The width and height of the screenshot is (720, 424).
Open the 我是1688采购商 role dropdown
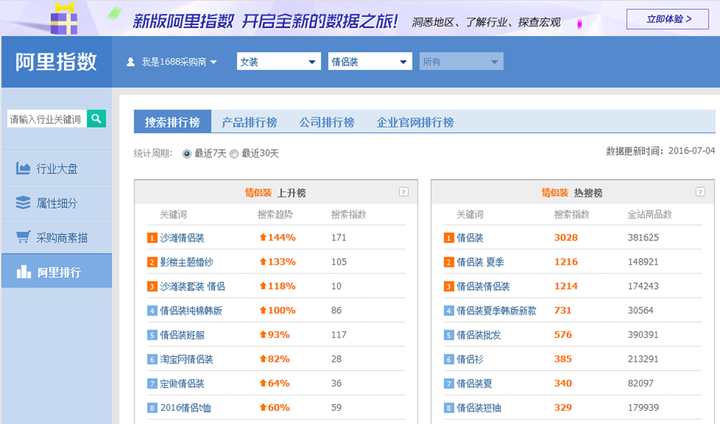(x=179, y=62)
